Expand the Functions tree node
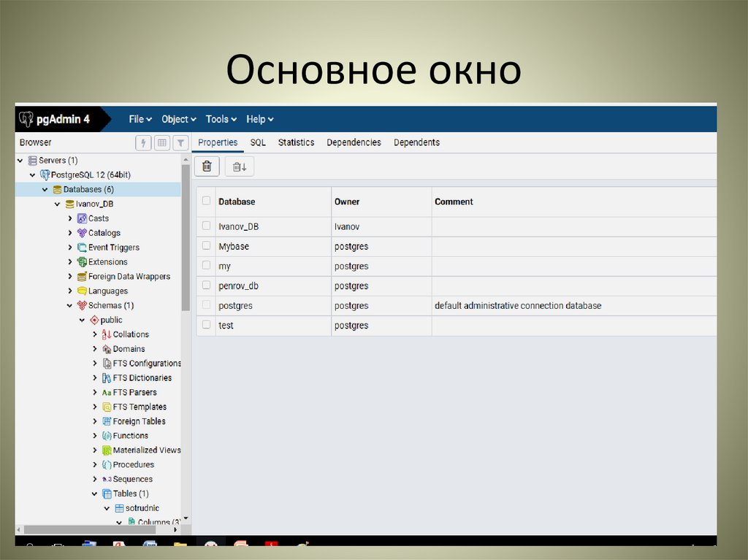Screen dimensions: 748x560 (95, 436)
